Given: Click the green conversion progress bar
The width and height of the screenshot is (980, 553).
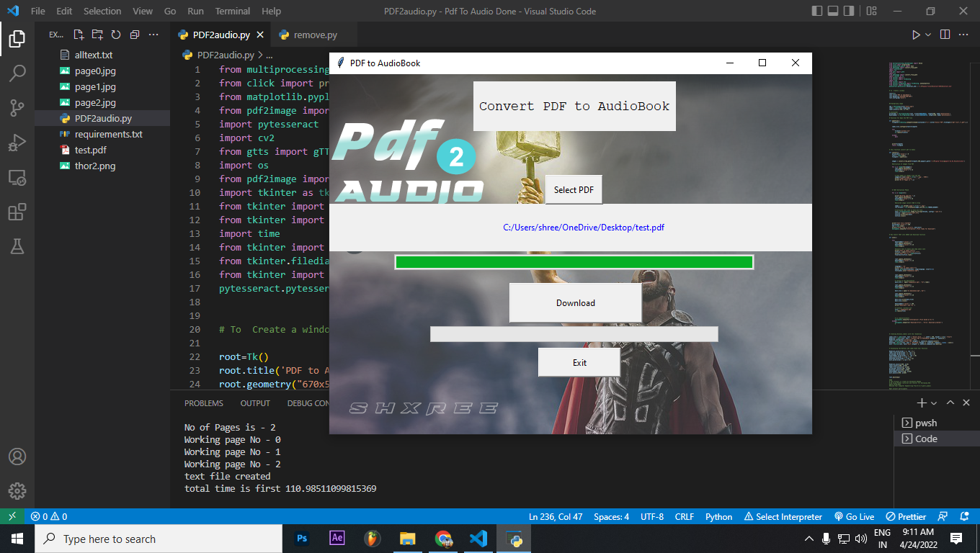Looking at the screenshot, I should tap(574, 261).
